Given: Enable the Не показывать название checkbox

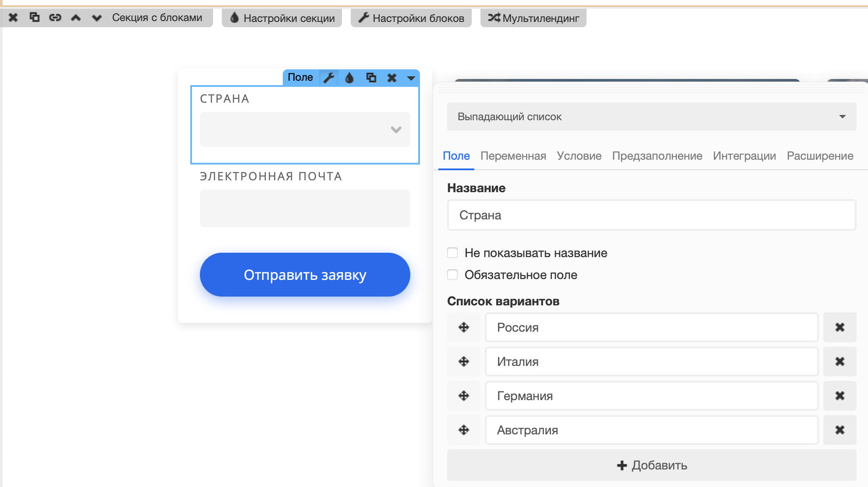Looking at the screenshot, I should click(452, 253).
